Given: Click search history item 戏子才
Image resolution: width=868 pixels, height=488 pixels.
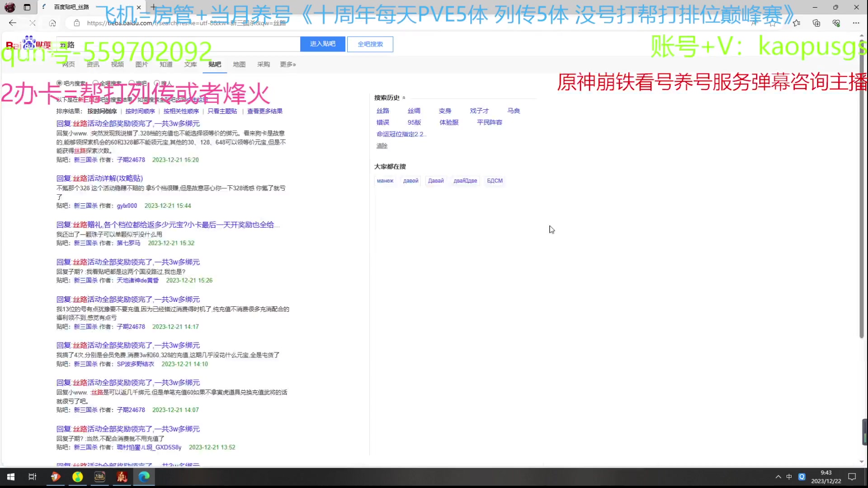Looking at the screenshot, I should tap(479, 111).
